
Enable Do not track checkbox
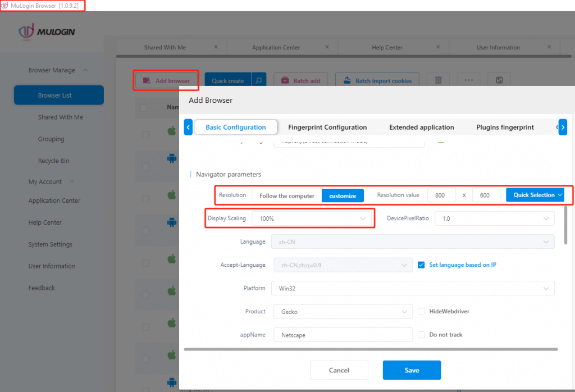[421, 334]
